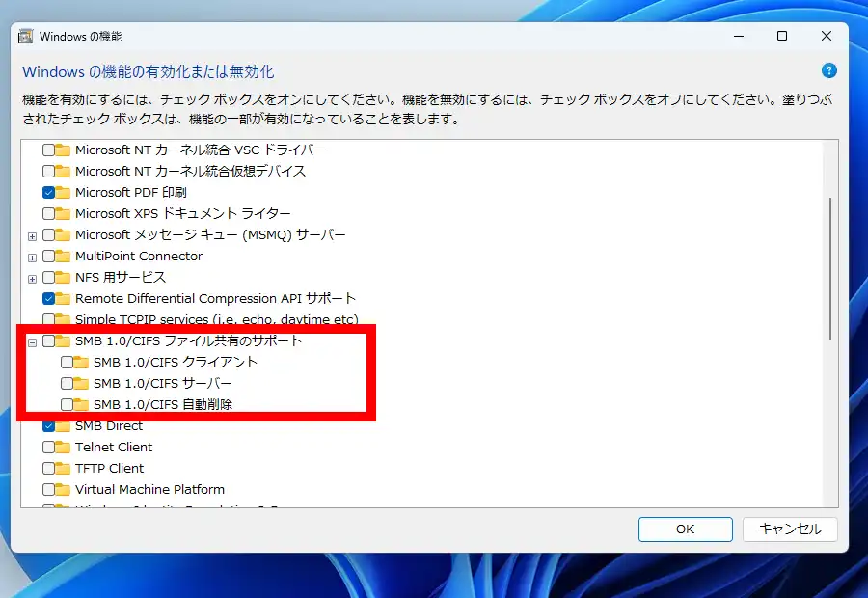Click the Windows Features title bar icon
This screenshot has height=598, width=868.
(25, 37)
